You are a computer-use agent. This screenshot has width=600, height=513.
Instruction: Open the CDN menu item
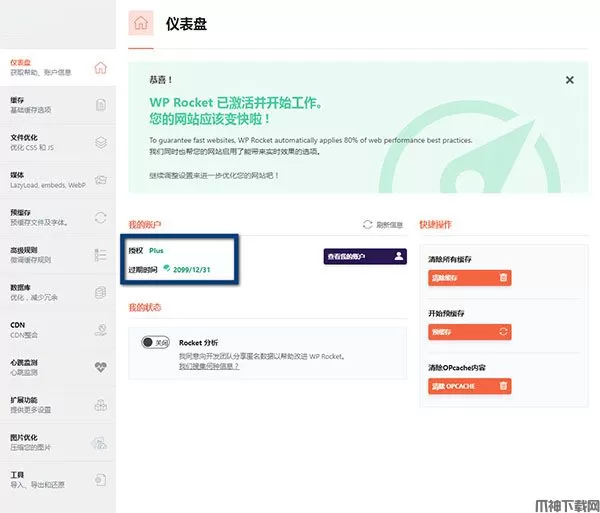coord(58,330)
